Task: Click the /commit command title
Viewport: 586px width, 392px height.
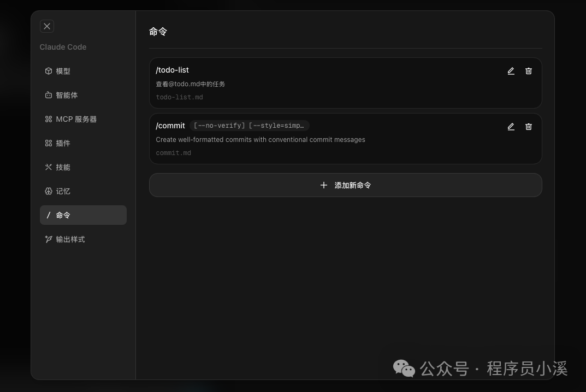Action: tap(170, 126)
